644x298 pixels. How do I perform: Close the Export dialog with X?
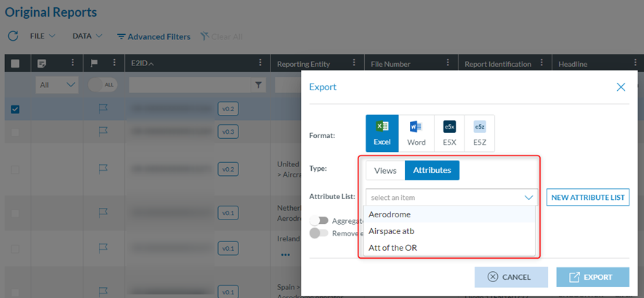(621, 87)
